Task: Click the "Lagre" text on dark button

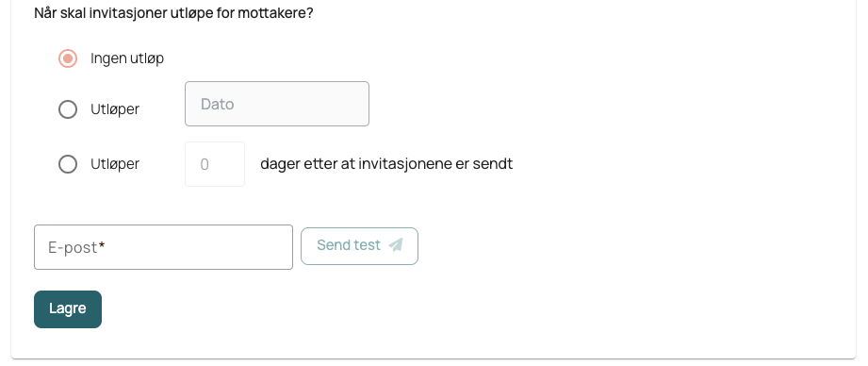Action: coord(68,308)
